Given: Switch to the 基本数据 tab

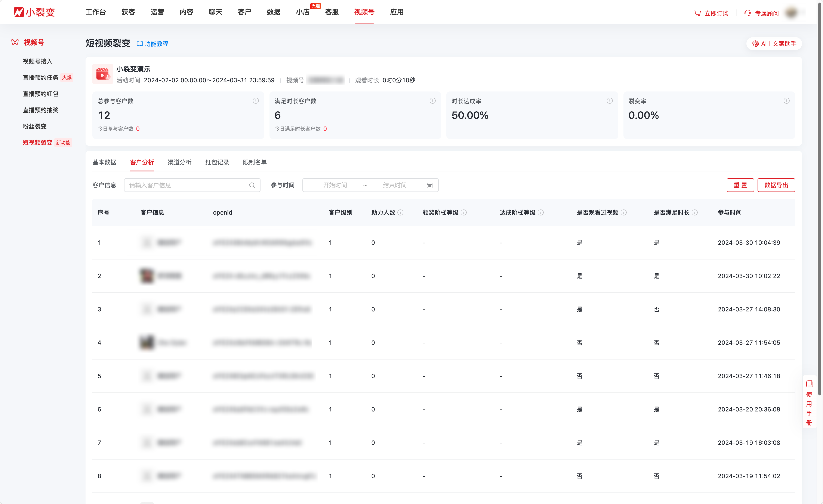Looking at the screenshot, I should coord(104,162).
